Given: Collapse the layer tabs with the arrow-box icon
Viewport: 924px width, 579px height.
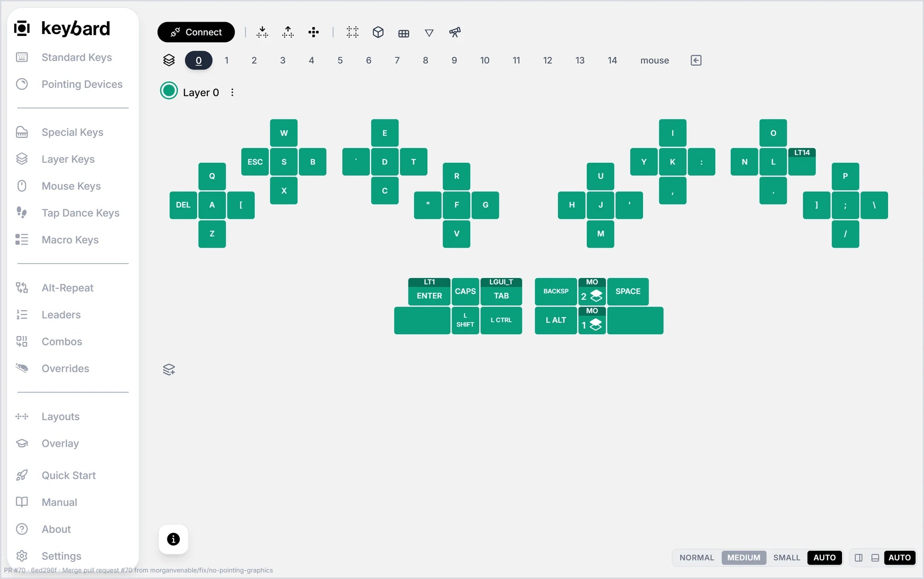Looking at the screenshot, I should coord(696,60).
